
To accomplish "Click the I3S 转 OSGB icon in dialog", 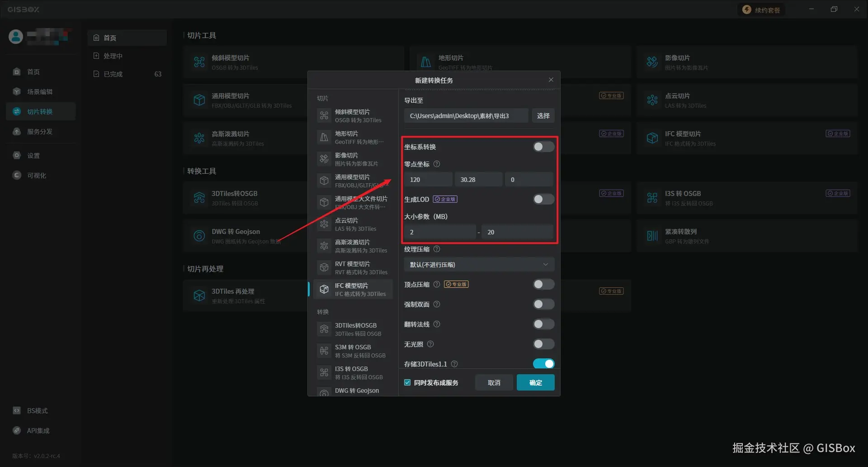I will tap(324, 372).
